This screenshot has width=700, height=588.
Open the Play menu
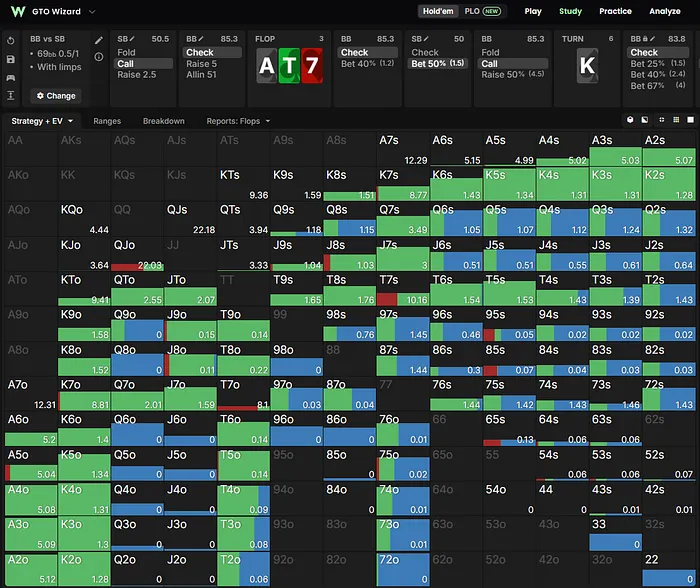533,11
